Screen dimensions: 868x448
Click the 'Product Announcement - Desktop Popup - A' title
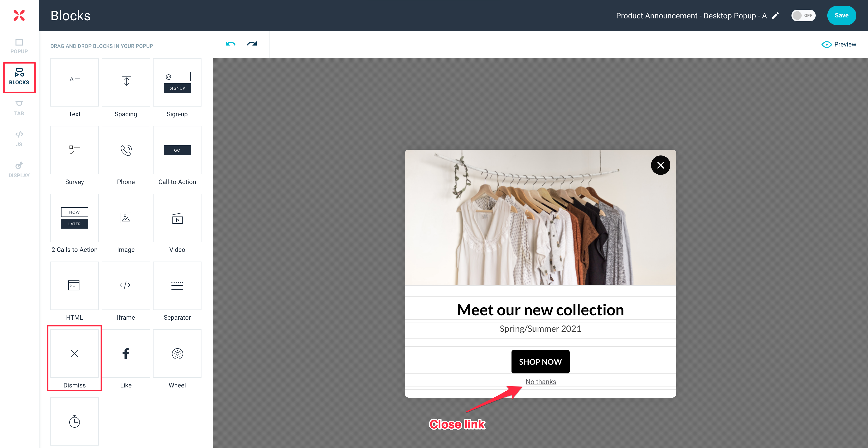pos(691,15)
